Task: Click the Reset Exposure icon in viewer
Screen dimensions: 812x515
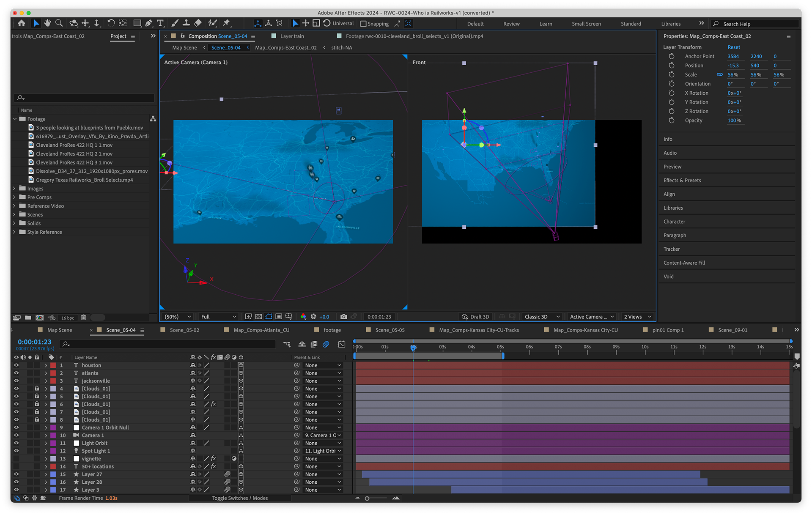Action: point(313,317)
